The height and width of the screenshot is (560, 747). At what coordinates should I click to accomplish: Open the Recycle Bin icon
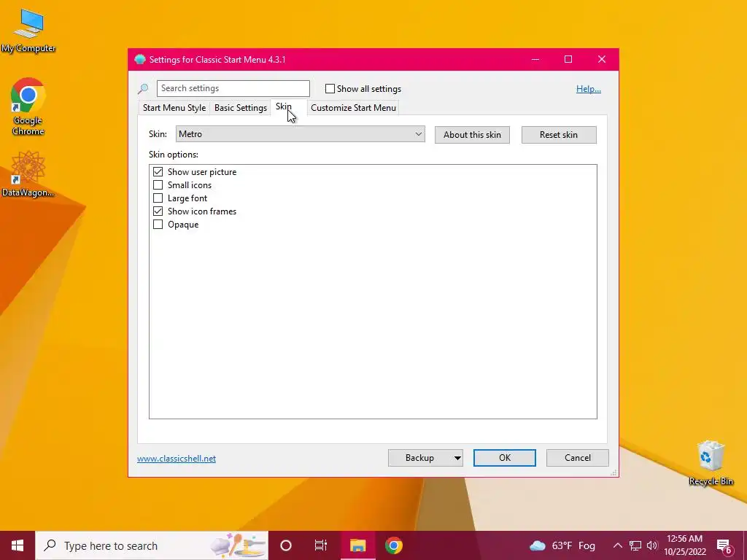[711, 463]
